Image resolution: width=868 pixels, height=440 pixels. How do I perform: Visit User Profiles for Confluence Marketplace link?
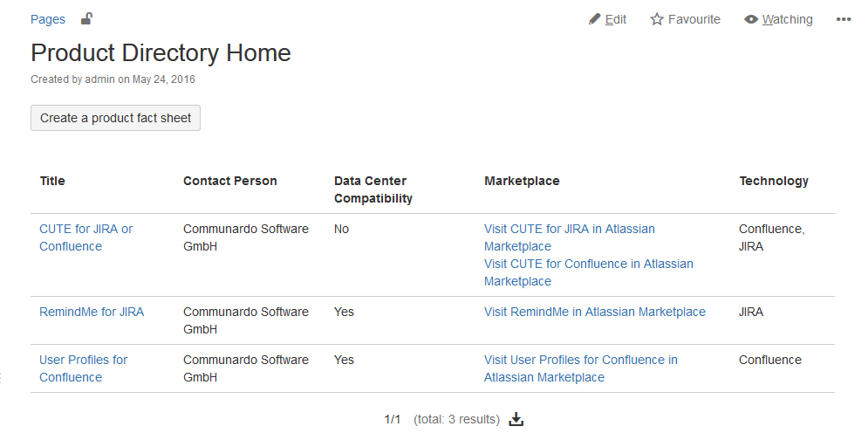[x=581, y=368]
